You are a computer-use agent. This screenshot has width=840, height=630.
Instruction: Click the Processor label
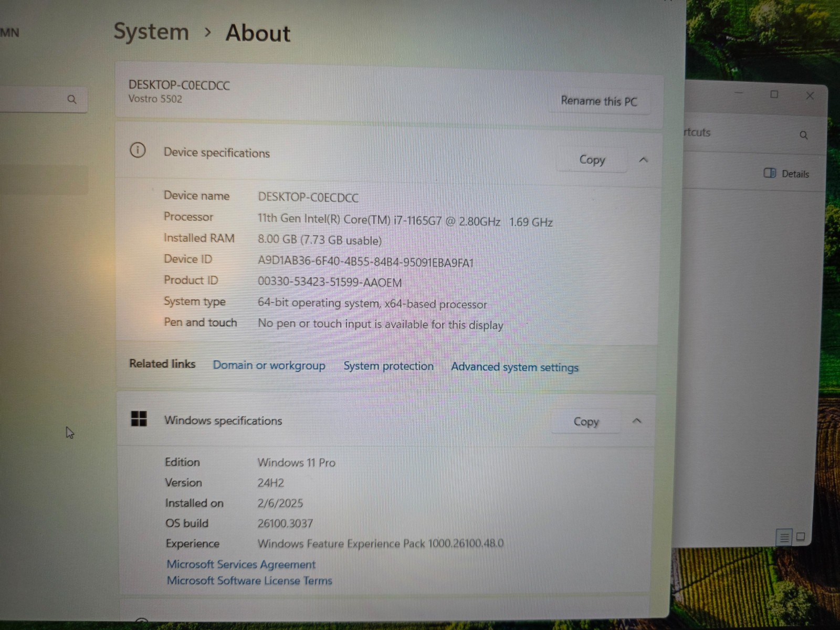click(x=188, y=216)
